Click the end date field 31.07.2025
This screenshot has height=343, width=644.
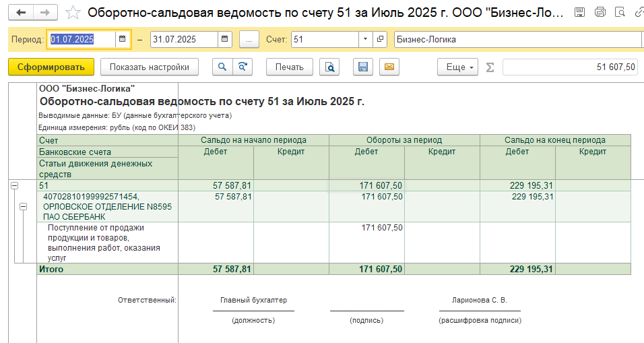click(184, 40)
